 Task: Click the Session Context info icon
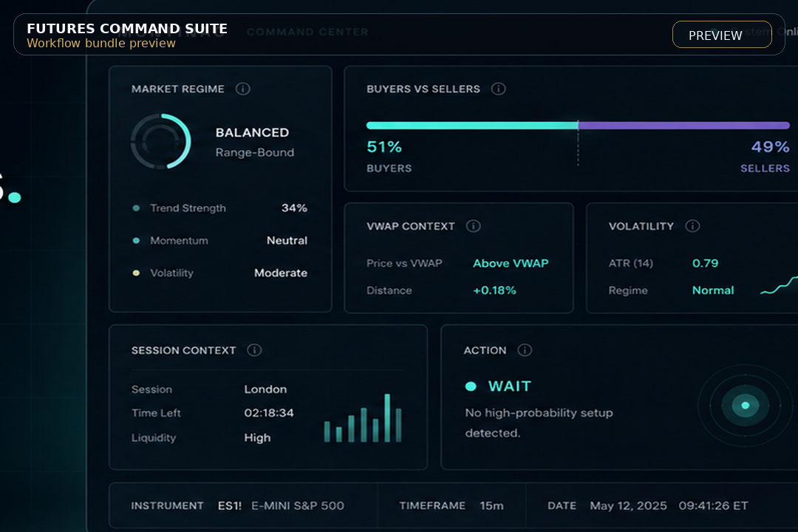[x=254, y=350]
